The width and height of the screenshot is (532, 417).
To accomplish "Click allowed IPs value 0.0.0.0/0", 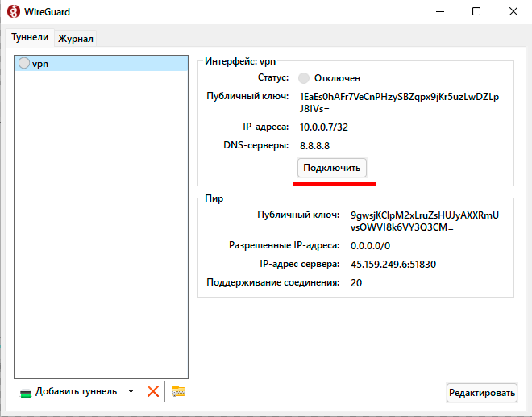I will pyautogui.click(x=370, y=246).
